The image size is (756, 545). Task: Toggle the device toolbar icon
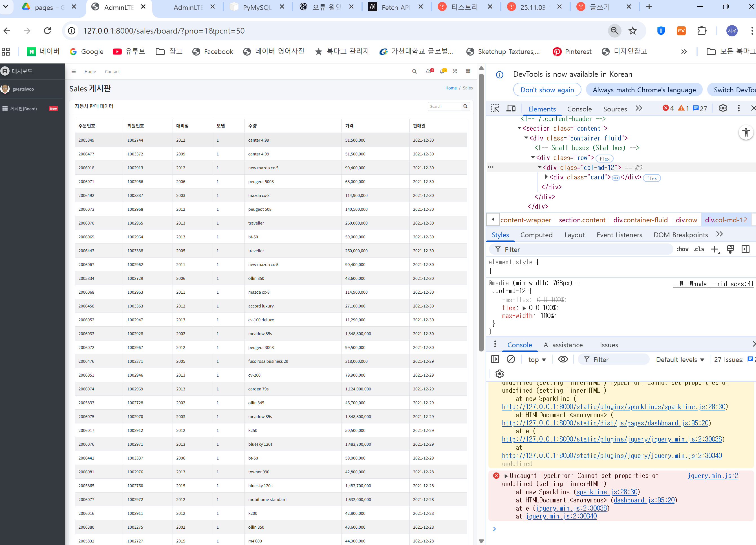point(511,108)
